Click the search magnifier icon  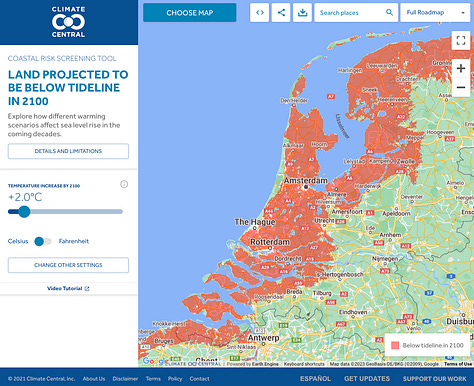389,13
